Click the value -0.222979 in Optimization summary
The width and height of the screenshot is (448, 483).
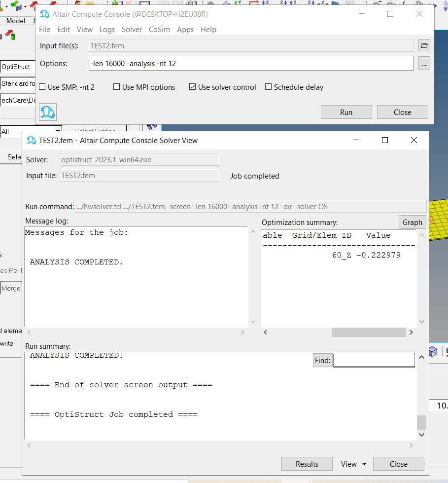[379, 255]
